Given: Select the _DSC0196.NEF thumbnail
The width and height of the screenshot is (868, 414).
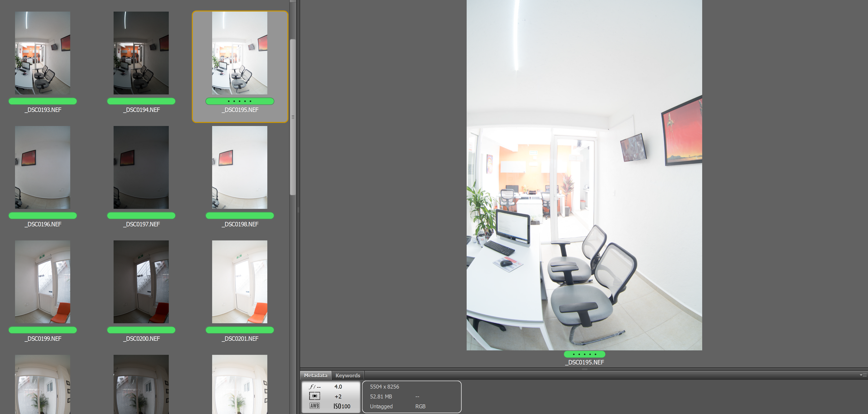Looking at the screenshot, I should [x=42, y=167].
